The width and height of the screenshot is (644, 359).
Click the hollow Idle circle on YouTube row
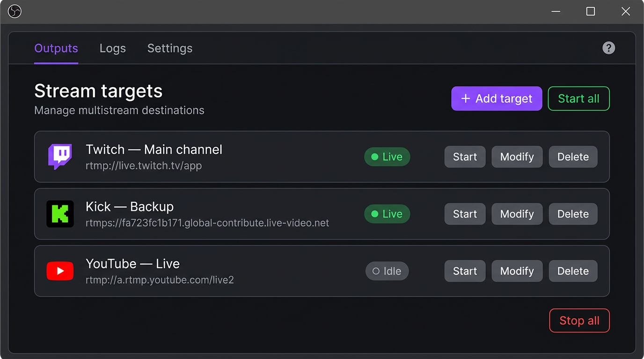pos(376,271)
